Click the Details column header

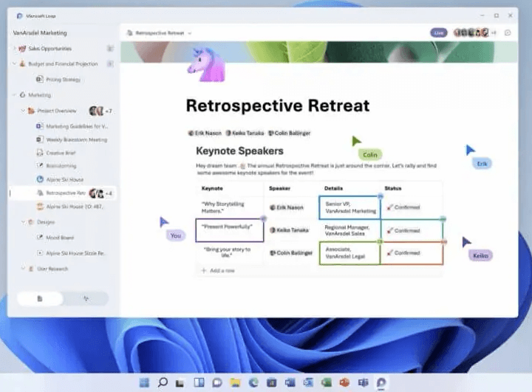[333, 188]
